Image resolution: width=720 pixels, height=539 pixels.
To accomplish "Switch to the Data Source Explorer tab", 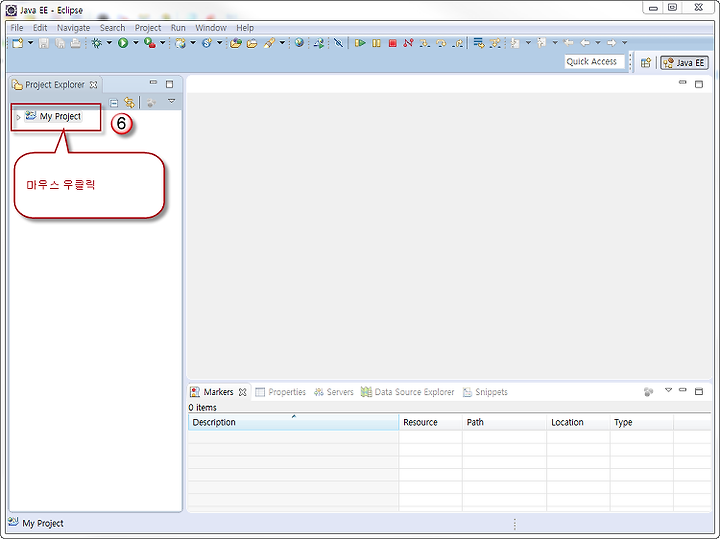I will pos(408,392).
